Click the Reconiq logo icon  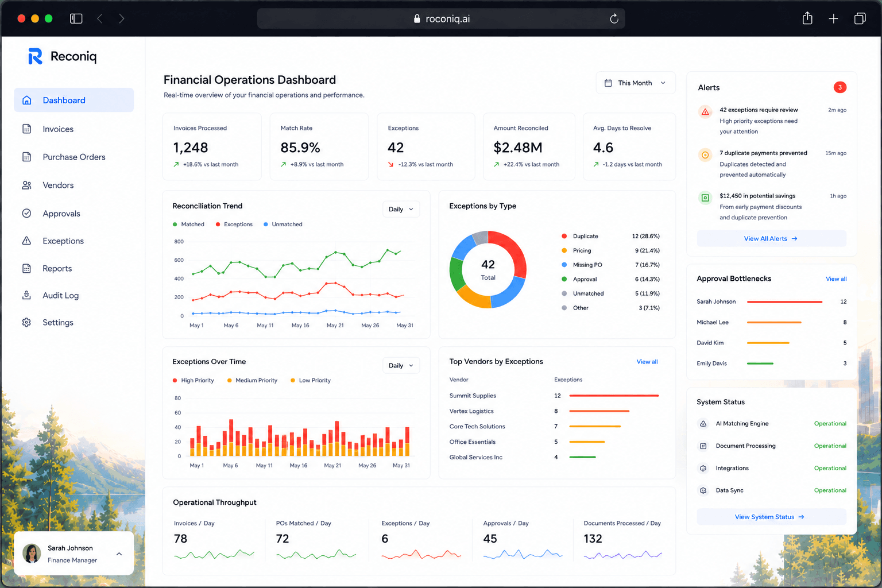click(35, 56)
